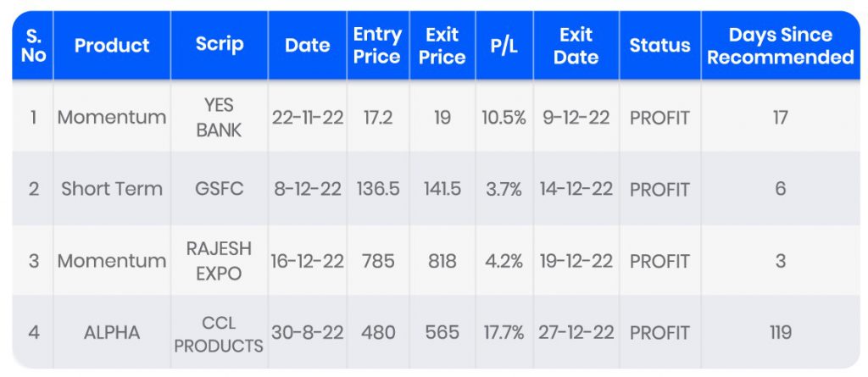868x377 pixels.
Task: Select the RAJESH EXPO scrip cell
Action: [220, 261]
